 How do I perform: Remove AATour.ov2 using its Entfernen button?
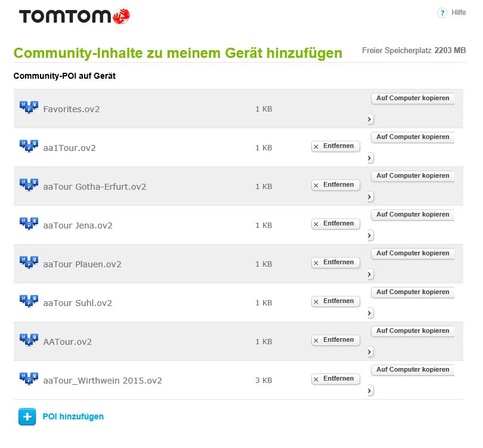[x=336, y=340]
